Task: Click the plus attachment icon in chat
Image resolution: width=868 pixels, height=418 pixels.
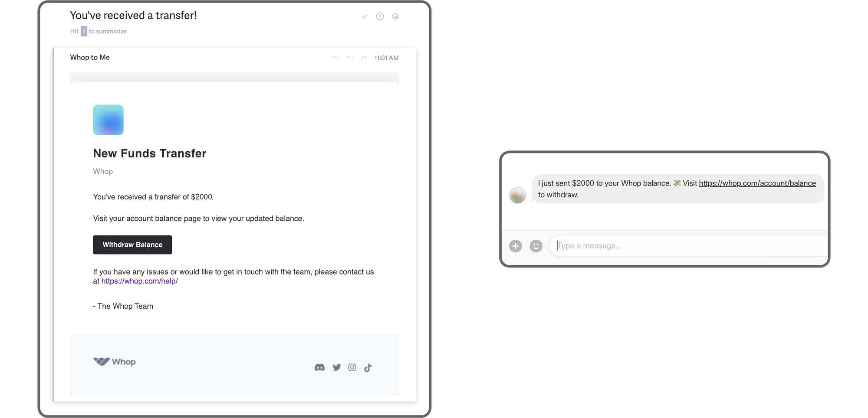Action: pos(516,246)
